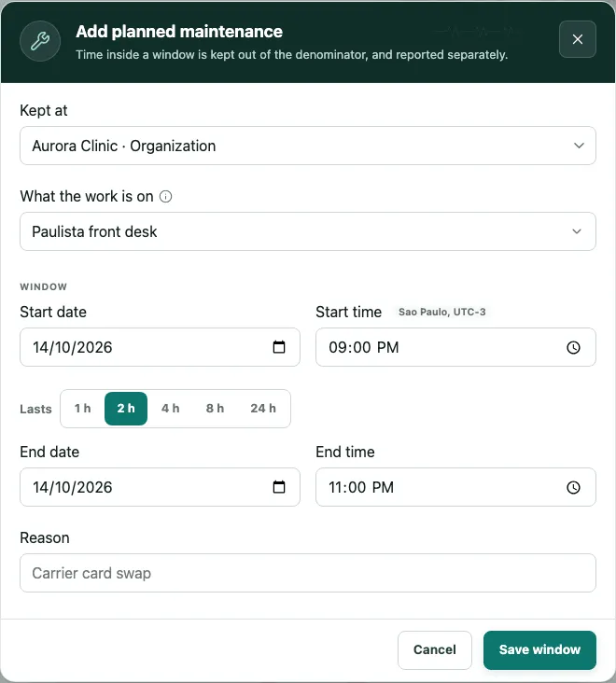Click the clock icon in Start time field
The height and width of the screenshot is (683, 616).
click(573, 347)
